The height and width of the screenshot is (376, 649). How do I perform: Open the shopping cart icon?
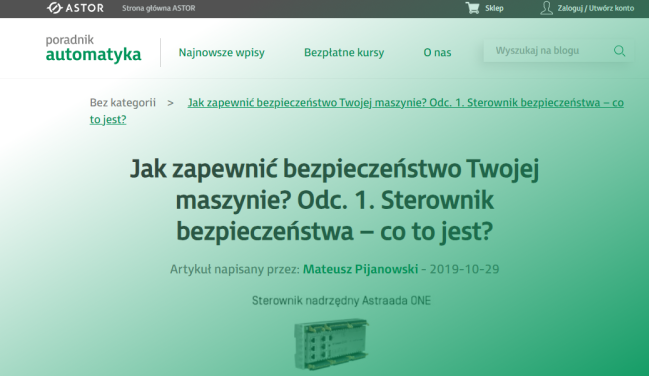point(472,8)
